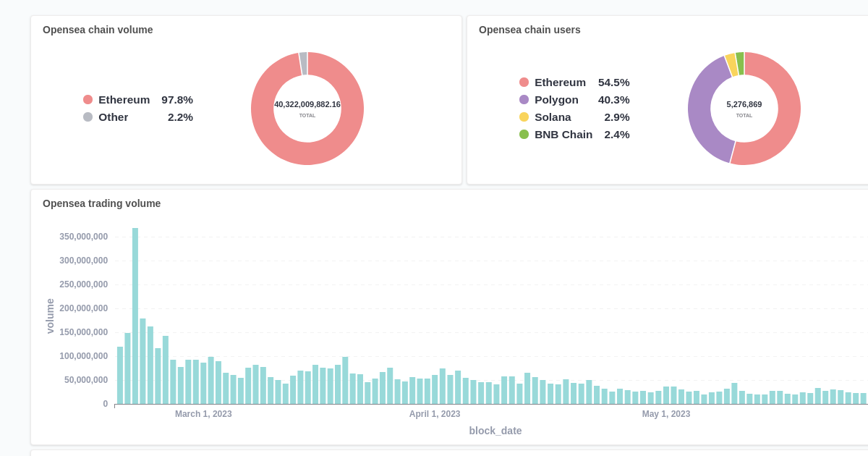
Task: Click the BNB Chain legend dot
Action: click(x=524, y=134)
